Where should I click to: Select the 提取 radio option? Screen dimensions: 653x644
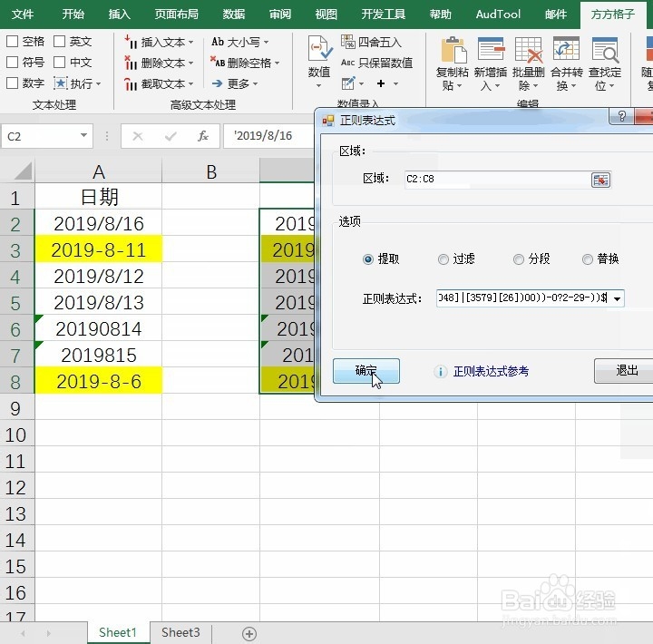(x=368, y=259)
